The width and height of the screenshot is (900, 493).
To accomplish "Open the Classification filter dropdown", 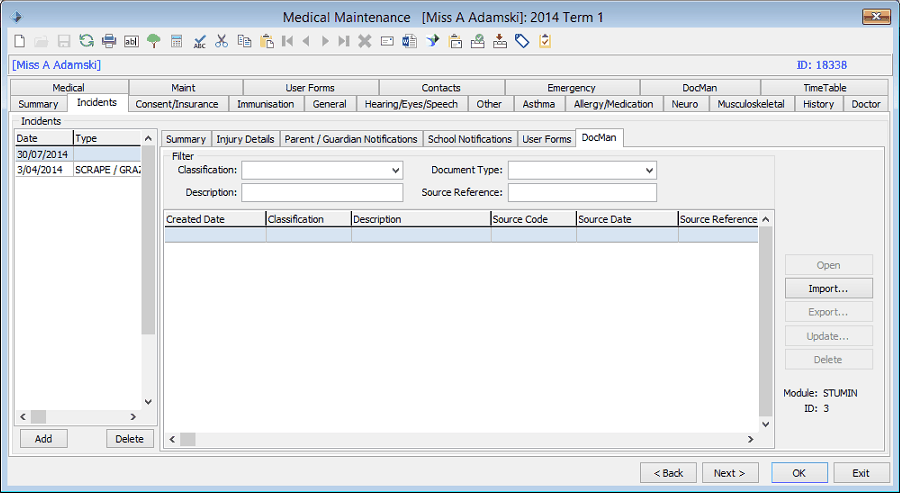I will point(395,170).
